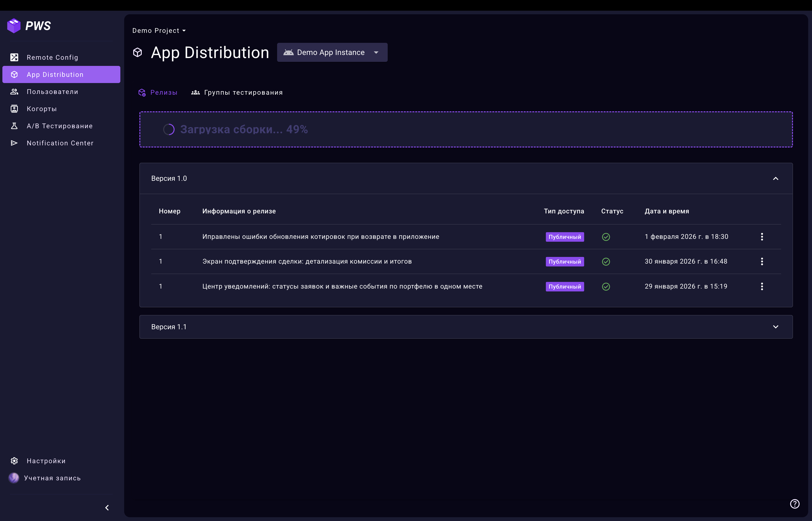The width and height of the screenshot is (812, 521).
Task: Expand the Версия 1.1 section
Action: click(x=775, y=327)
